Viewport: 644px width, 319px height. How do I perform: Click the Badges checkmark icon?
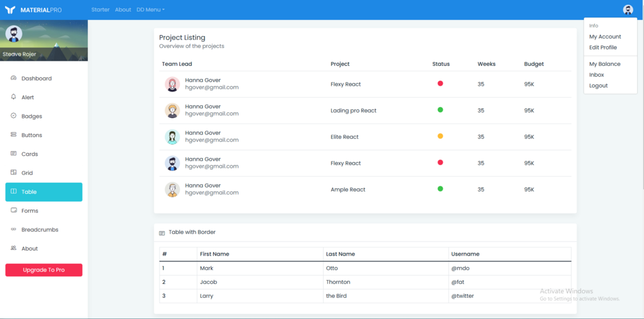coord(13,116)
